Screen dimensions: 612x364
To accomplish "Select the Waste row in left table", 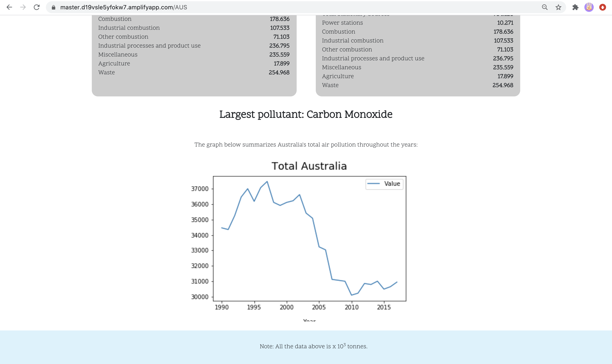I will click(x=106, y=72).
